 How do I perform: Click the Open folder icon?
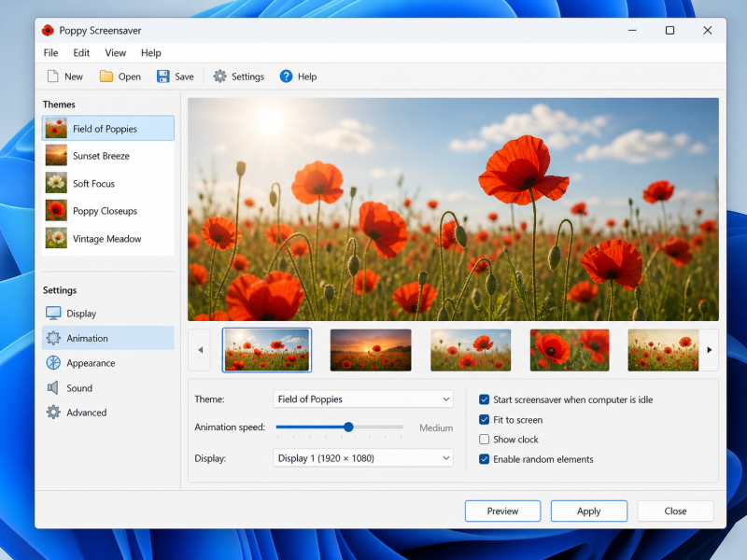pyautogui.click(x=106, y=77)
